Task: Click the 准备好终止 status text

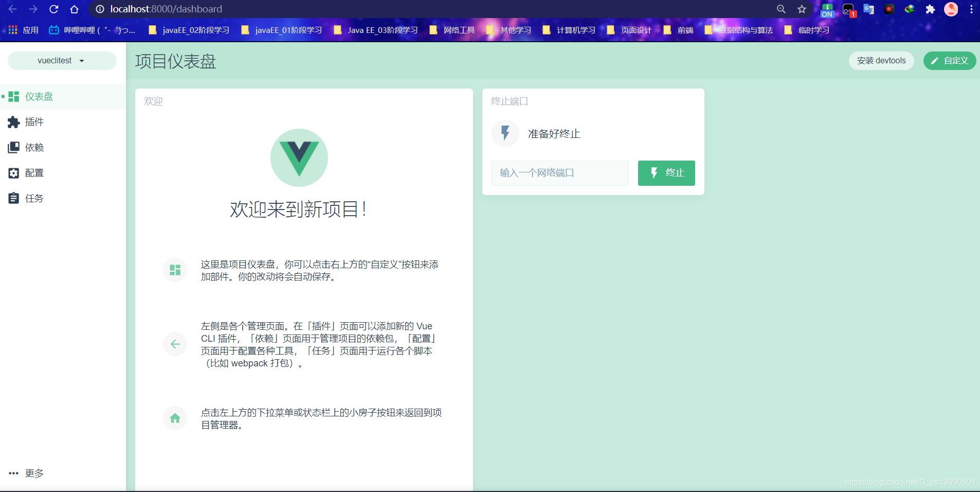Action: [x=554, y=134]
